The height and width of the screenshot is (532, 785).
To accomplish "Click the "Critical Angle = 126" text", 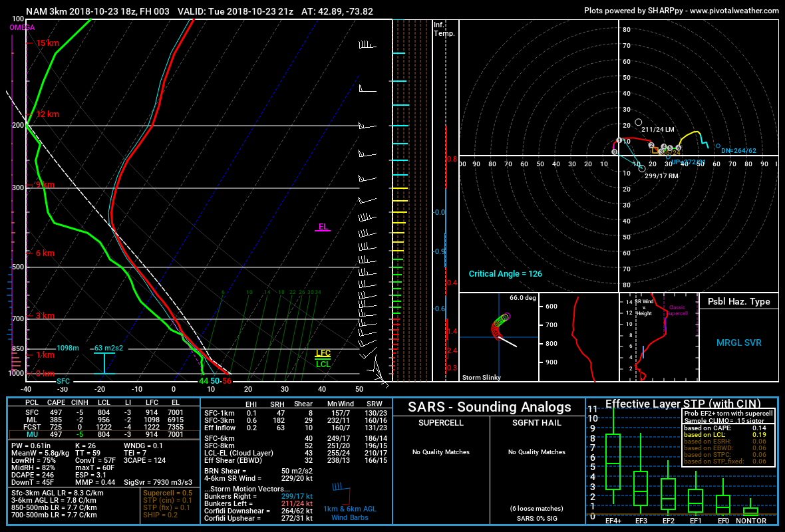I will click(505, 274).
